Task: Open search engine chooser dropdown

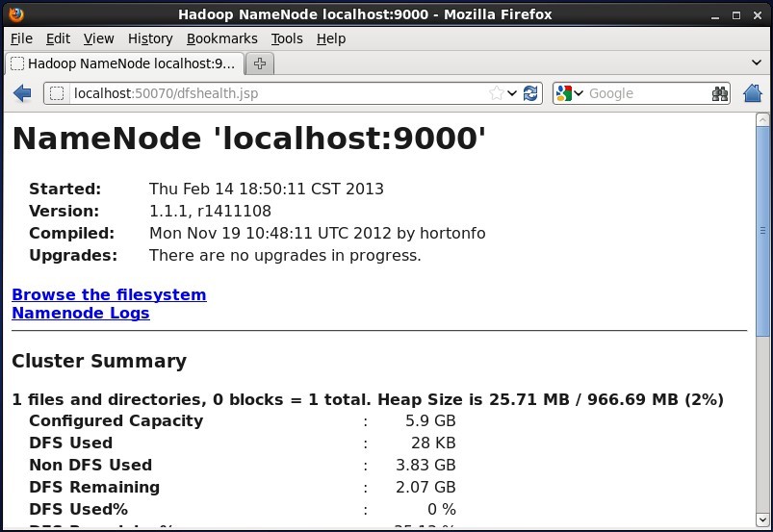Action: (x=579, y=93)
